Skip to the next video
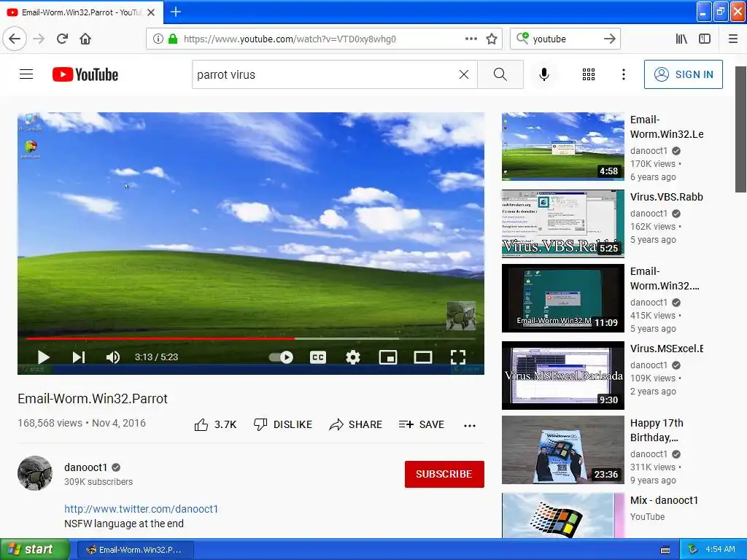 click(x=79, y=357)
